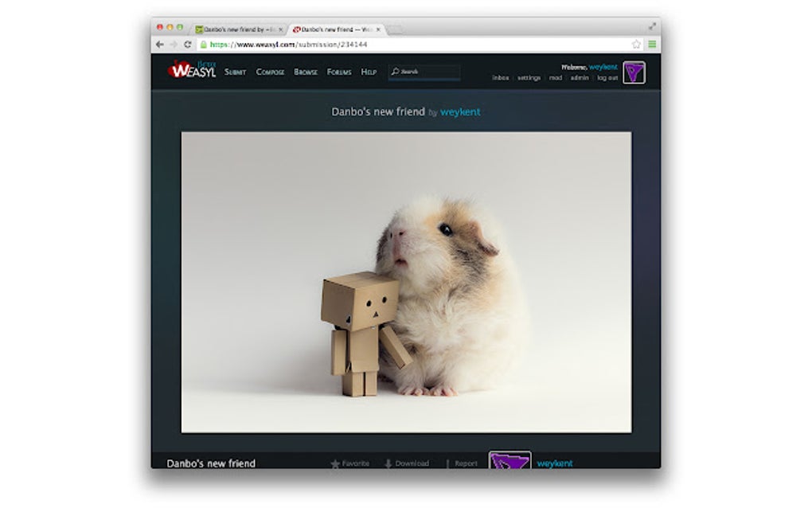Click the Favorite button label
This screenshot has width=812, height=508.
tap(356, 463)
